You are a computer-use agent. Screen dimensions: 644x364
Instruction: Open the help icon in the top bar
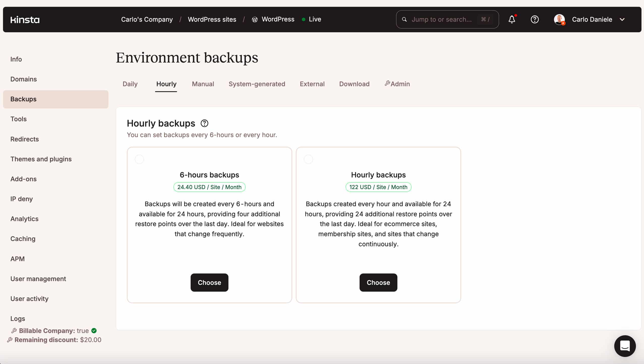click(x=535, y=19)
